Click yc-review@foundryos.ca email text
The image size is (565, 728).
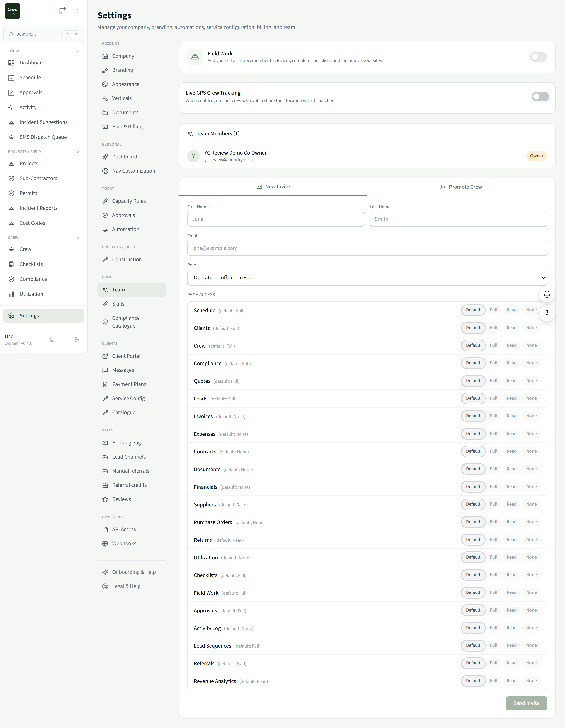click(x=229, y=160)
